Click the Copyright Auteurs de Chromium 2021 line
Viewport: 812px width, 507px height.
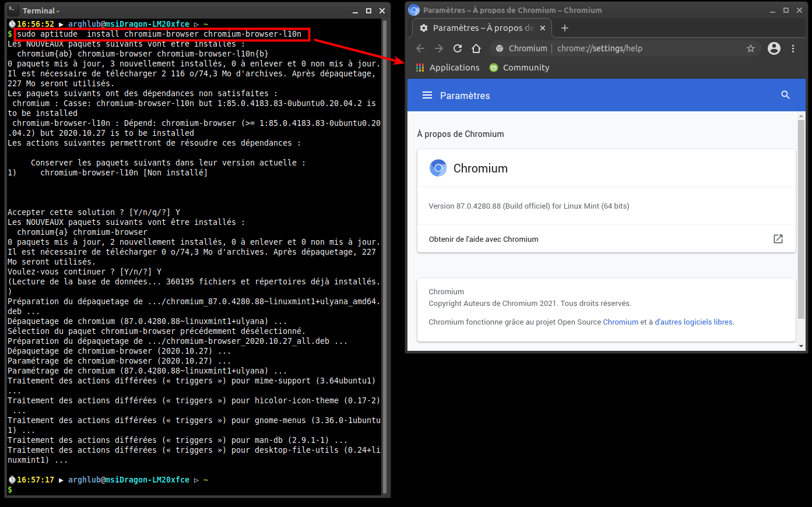(530, 303)
